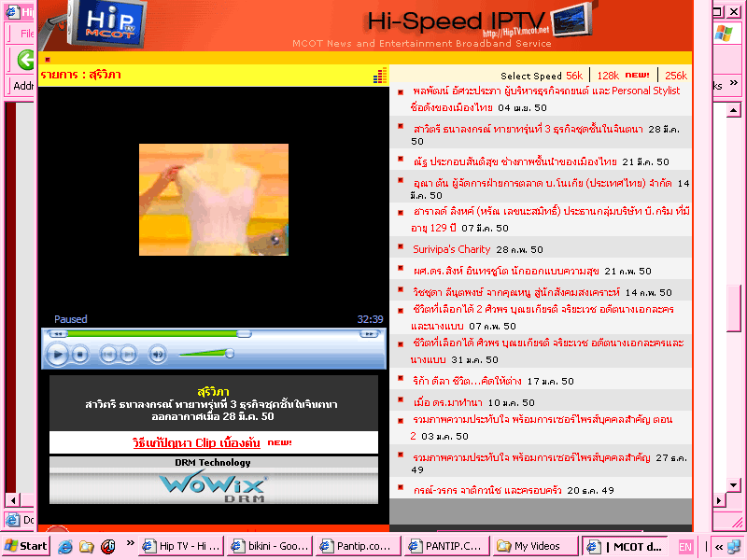Image resolution: width=747 pixels, height=560 pixels.
Task: Open the episode dated 03 ม.ค. 50
Action: click(542, 427)
